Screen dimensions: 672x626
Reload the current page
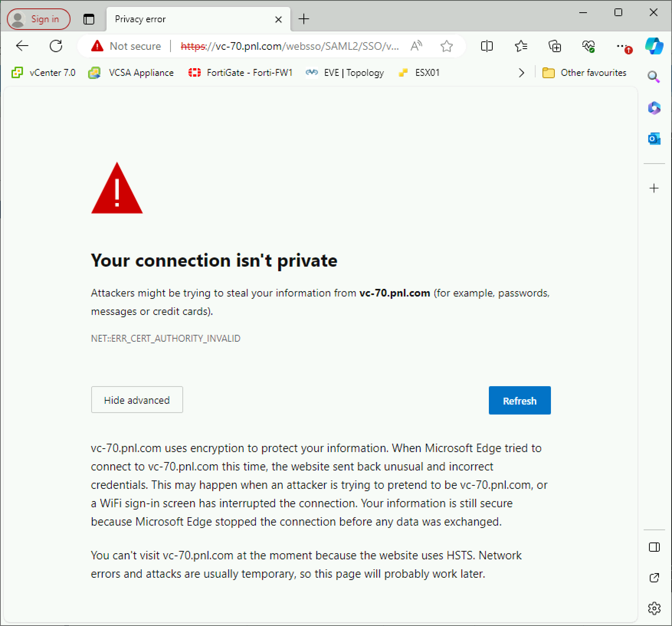(x=56, y=46)
